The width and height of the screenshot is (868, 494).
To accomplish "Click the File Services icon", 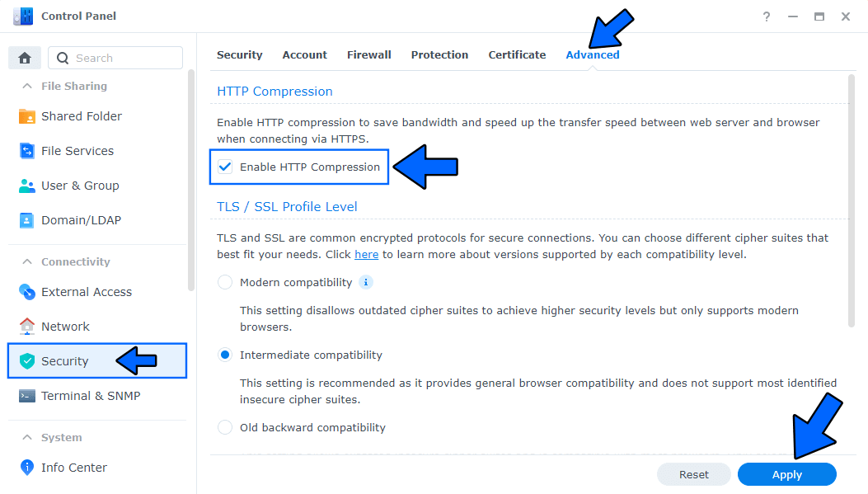I will click(27, 151).
